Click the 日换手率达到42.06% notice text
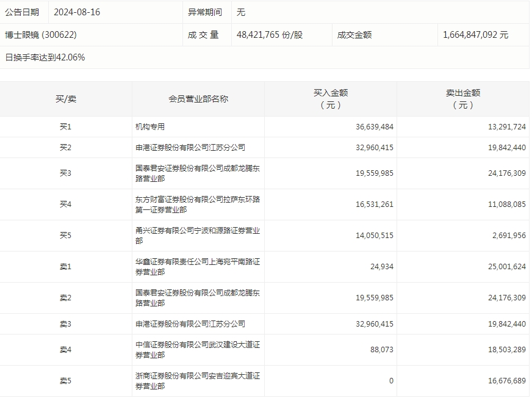 point(45,57)
